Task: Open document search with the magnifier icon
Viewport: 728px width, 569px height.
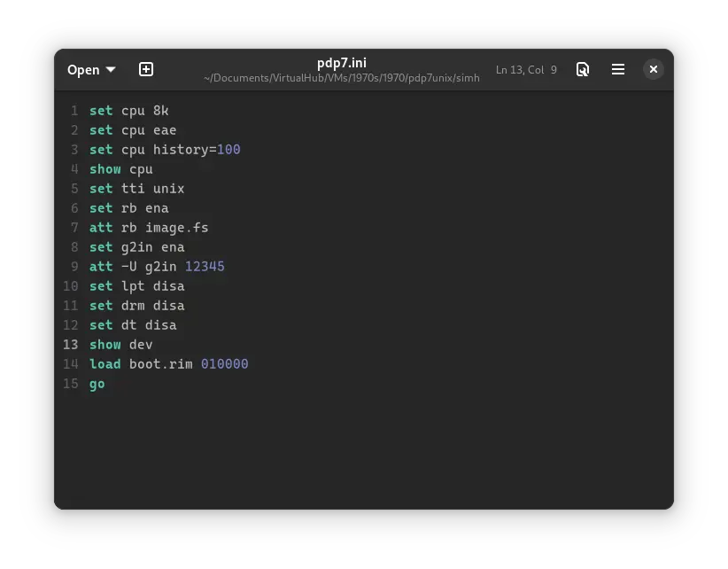Action: pos(583,69)
